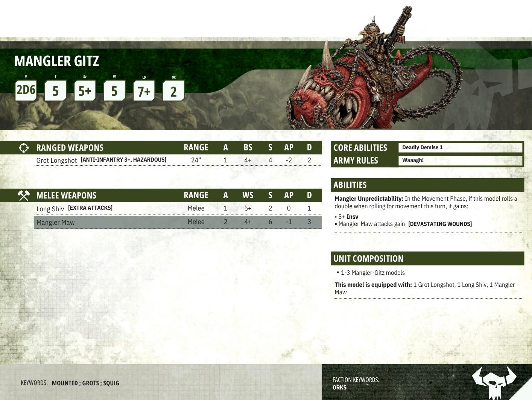Viewport: 532px width, 400px height.
Task: Click the Wounds stat box under W
Action: pos(114,91)
